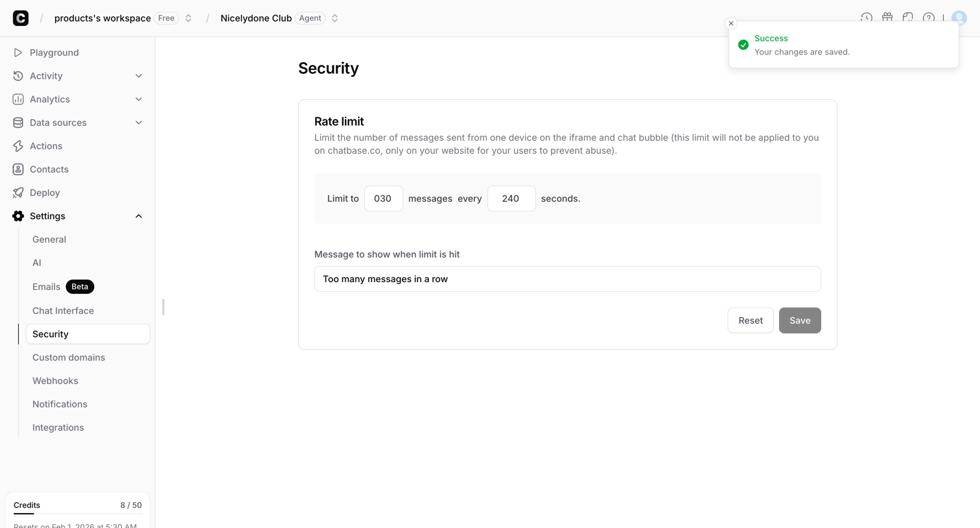Image resolution: width=980 pixels, height=528 pixels.
Task: Click the Settings gear icon
Action: (x=18, y=216)
